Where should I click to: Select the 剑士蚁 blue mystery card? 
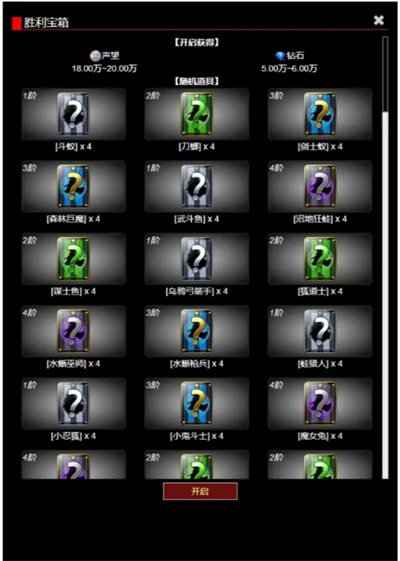[320, 114]
